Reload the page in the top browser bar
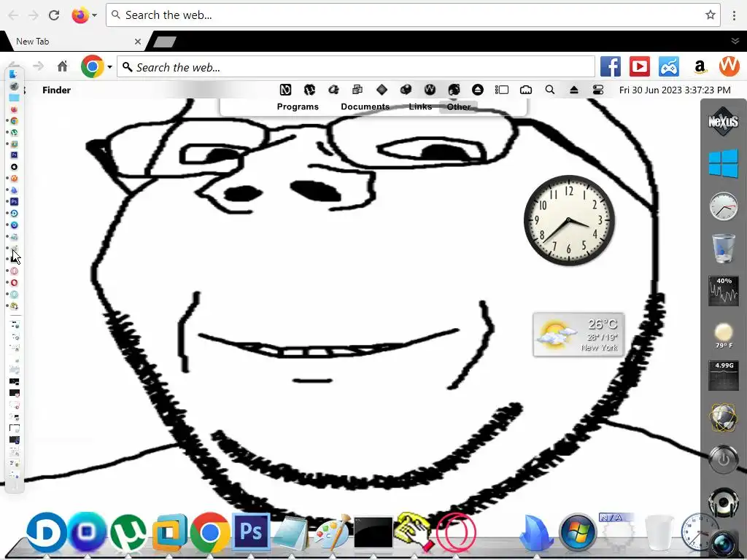Image resolution: width=747 pixels, height=560 pixels. coord(54,15)
